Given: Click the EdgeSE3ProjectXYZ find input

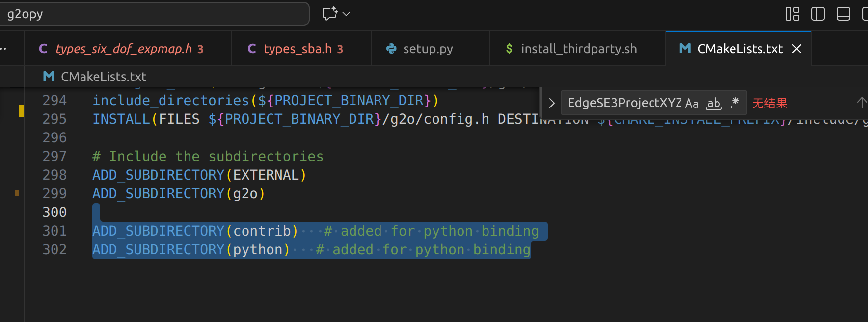Looking at the screenshot, I should (x=624, y=103).
